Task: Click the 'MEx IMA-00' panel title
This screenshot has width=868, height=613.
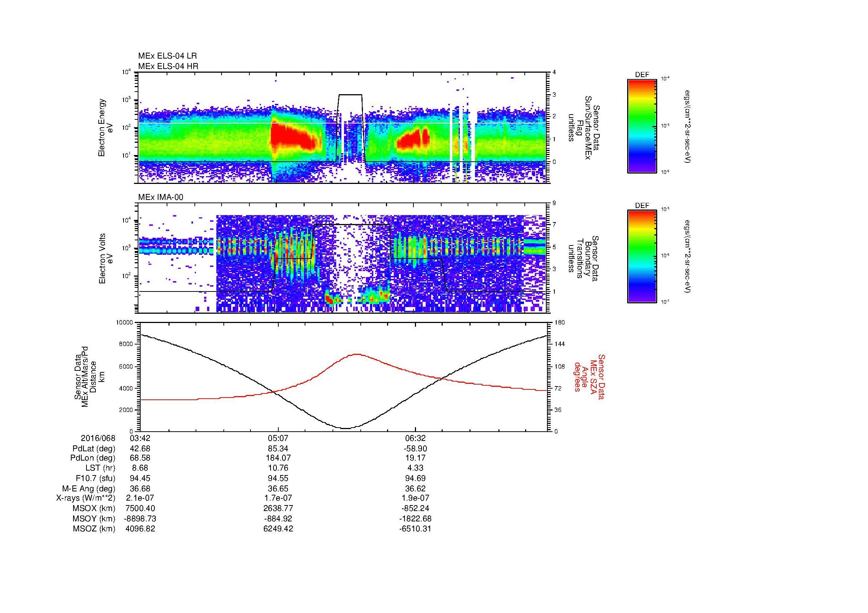Action: 161,197
